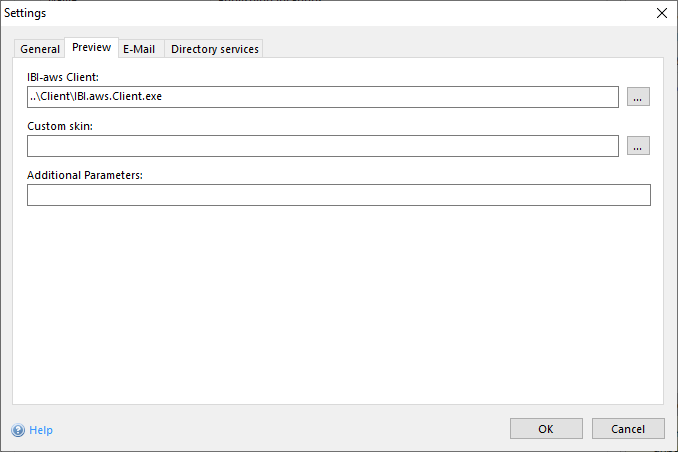Switch to the General tab
678x452 pixels.
coord(40,49)
